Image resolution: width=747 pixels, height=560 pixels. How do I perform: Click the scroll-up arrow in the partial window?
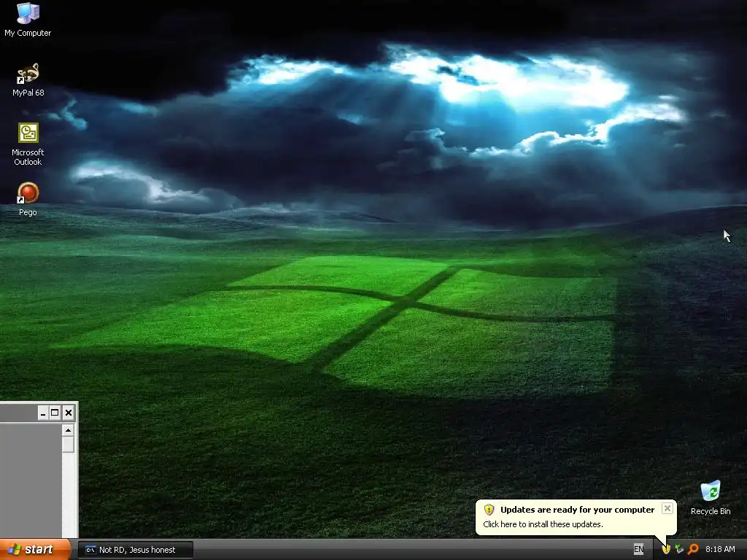68,430
